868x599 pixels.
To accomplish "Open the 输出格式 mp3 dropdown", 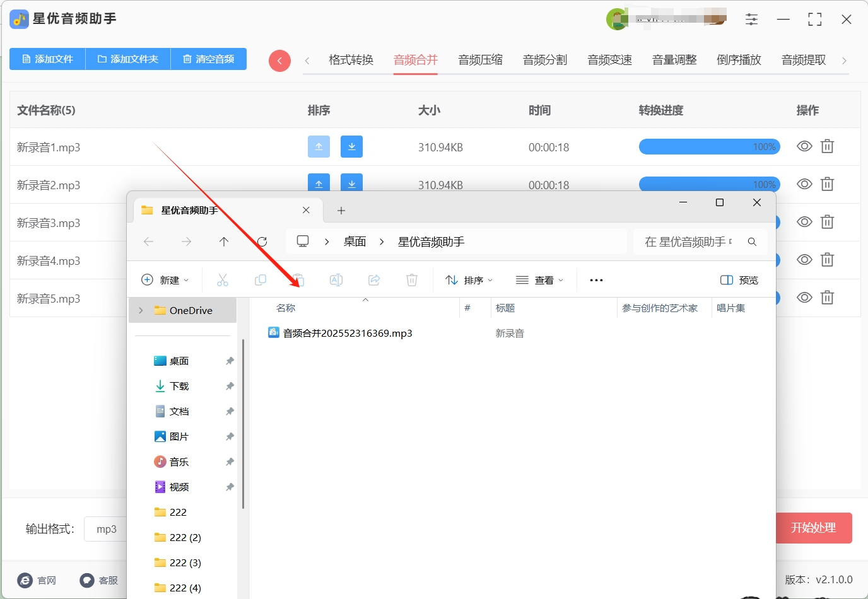I will [107, 529].
